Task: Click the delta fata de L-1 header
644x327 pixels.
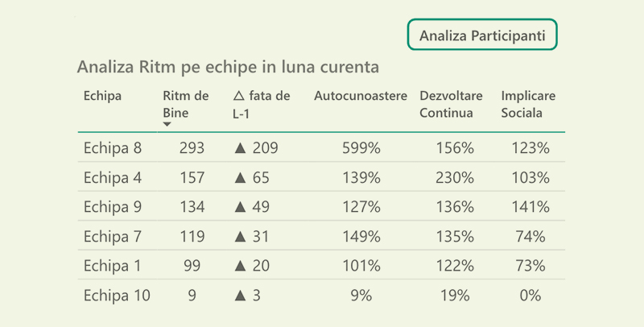Action: click(261, 105)
